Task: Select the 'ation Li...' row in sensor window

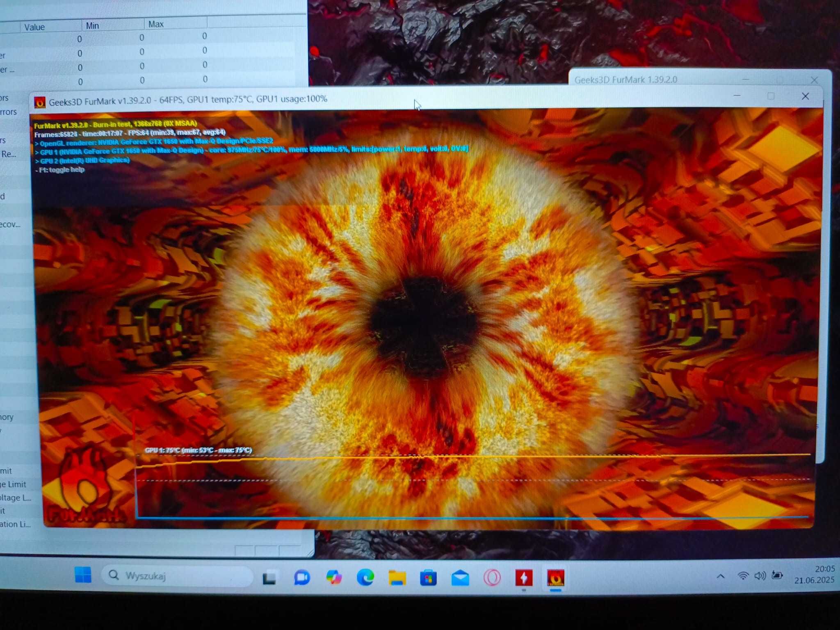Action: [x=16, y=524]
